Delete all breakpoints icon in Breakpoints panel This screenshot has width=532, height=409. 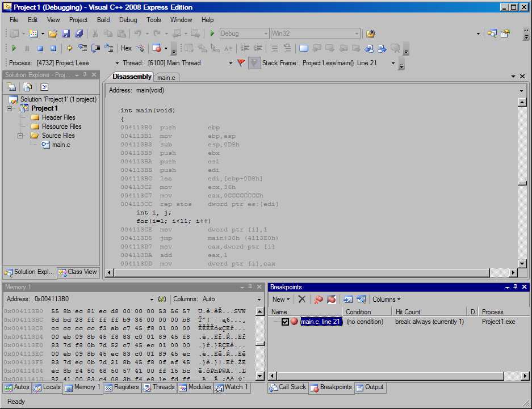tap(319, 299)
